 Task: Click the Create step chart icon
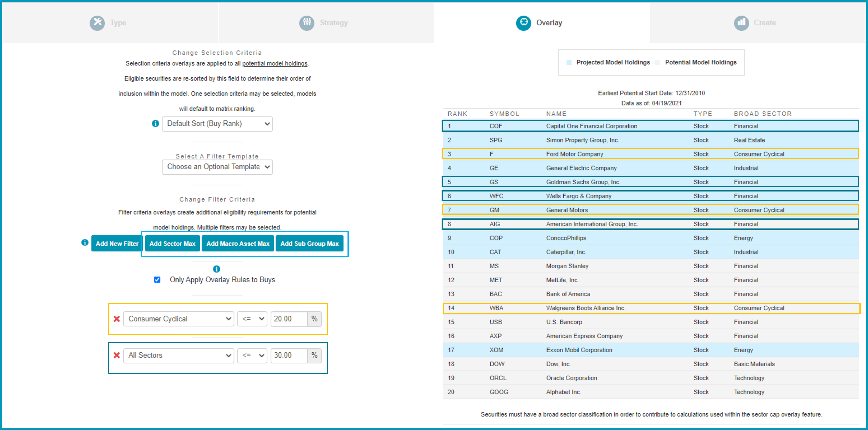[x=741, y=23]
